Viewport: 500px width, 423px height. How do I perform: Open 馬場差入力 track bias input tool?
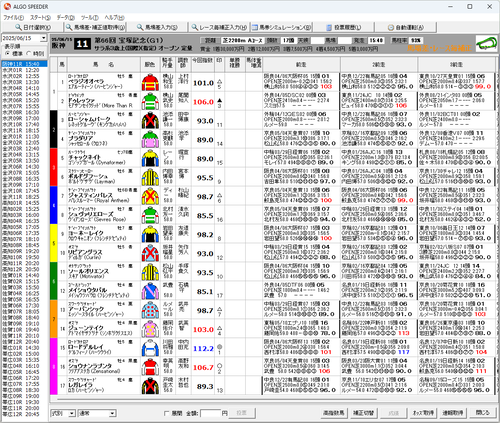point(157,27)
